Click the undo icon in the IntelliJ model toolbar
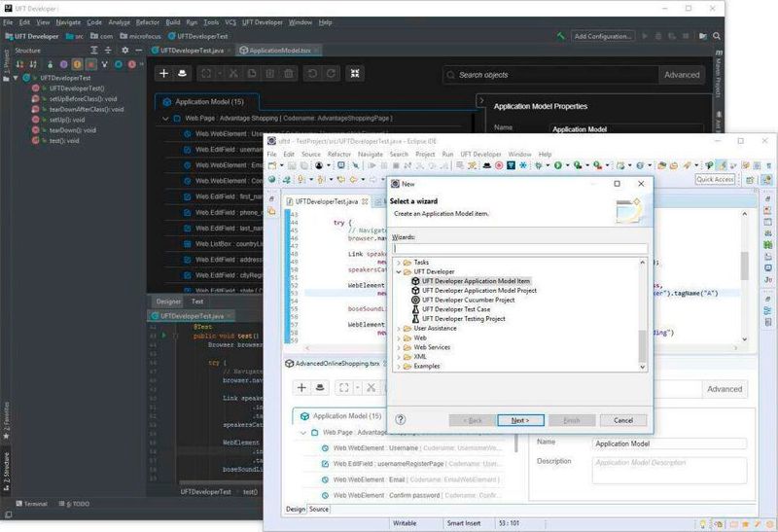This screenshot has height=532, width=778. coord(312,74)
